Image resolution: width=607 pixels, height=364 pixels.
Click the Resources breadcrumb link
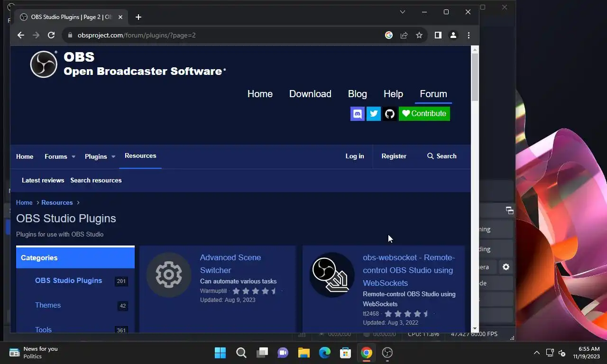(57, 202)
